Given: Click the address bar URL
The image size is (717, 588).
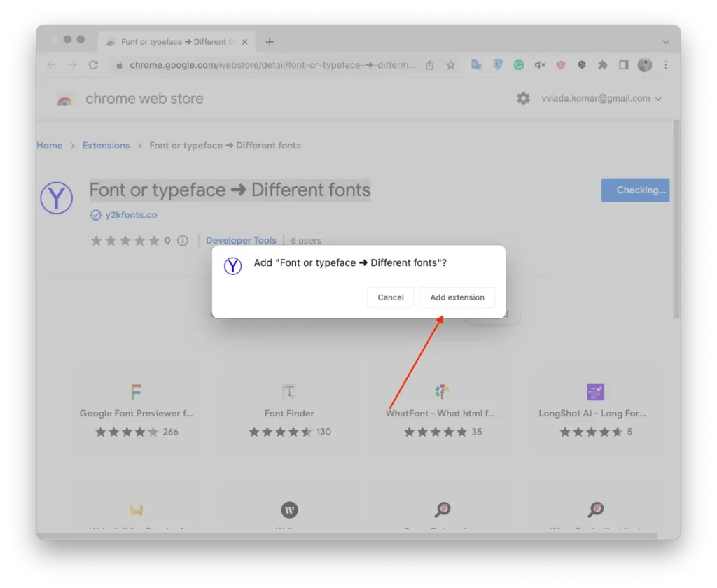Looking at the screenshot, I should tap(272, 65).
